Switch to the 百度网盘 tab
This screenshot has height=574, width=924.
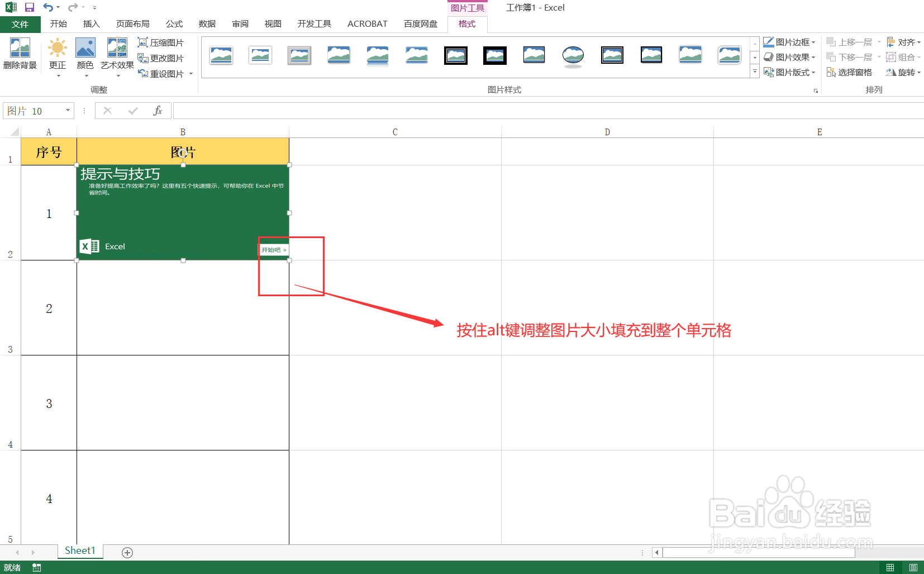click(421, 24)
